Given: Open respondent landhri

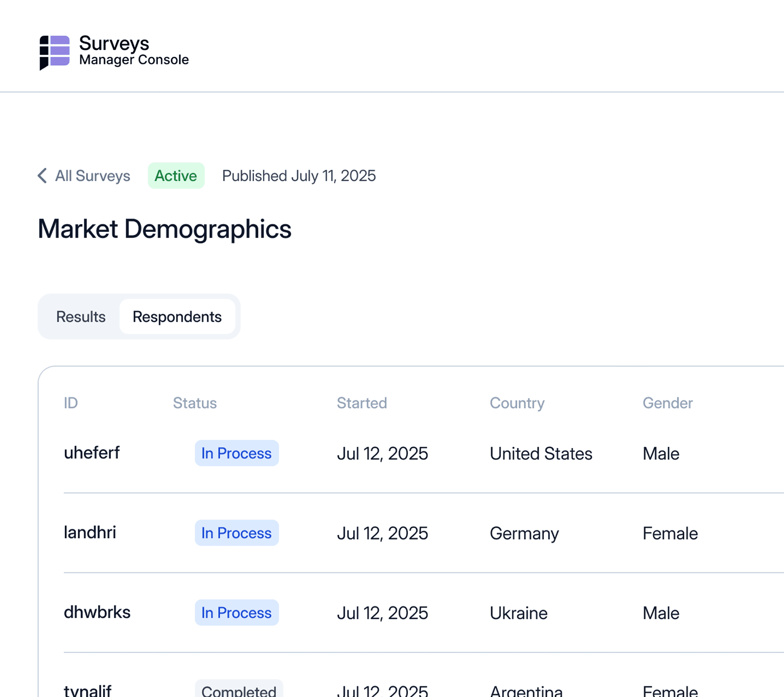Looking at the screenshot, I should pos(90,532).
